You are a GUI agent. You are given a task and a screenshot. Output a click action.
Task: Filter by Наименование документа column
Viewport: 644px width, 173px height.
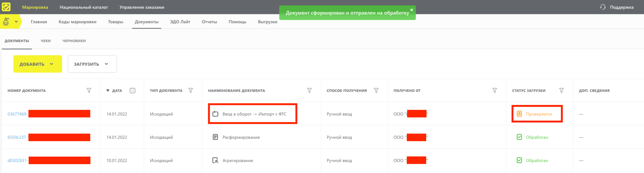pyautogui.click(x=309, y=90)
